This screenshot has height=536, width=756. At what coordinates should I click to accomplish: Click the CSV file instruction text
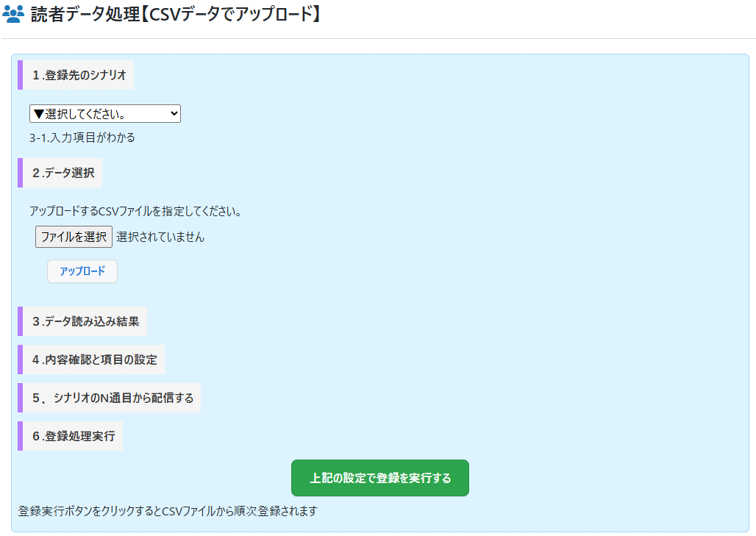135,211
